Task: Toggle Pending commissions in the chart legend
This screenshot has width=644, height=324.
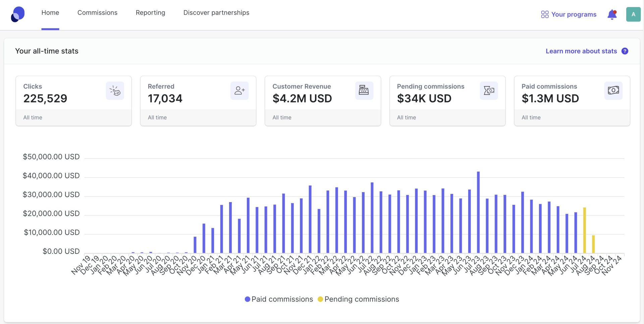Action: (362, 299)
